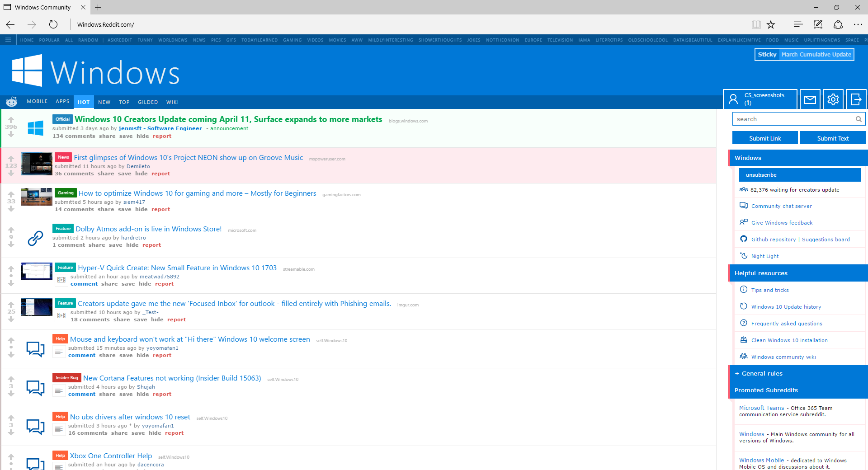This screenshot has height=470, width=868.
Task: Open the Github repository sidebar icon
Action: tap(744, 239)
